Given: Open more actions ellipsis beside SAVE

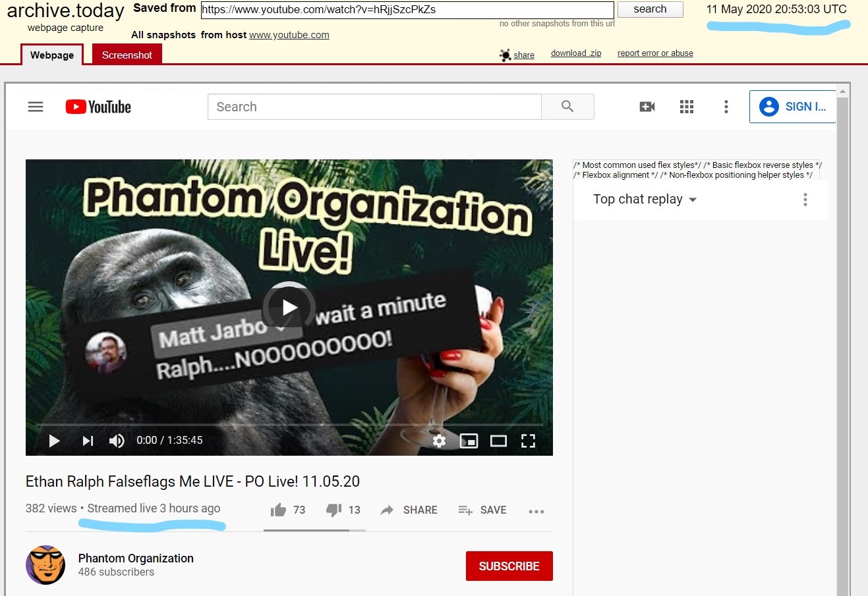Looking at the screenshot, I should pos(536,511).
